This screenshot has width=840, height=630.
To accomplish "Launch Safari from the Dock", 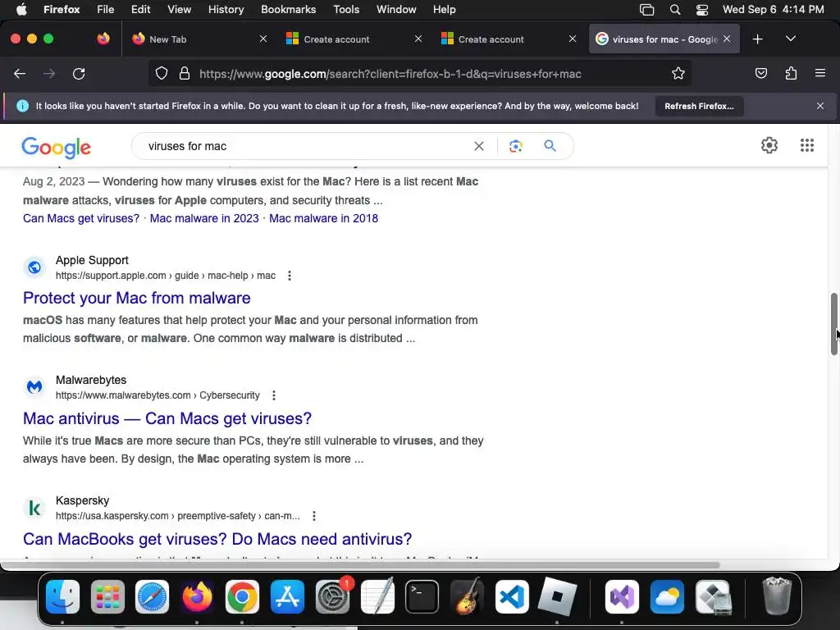I will click(152, 596).
